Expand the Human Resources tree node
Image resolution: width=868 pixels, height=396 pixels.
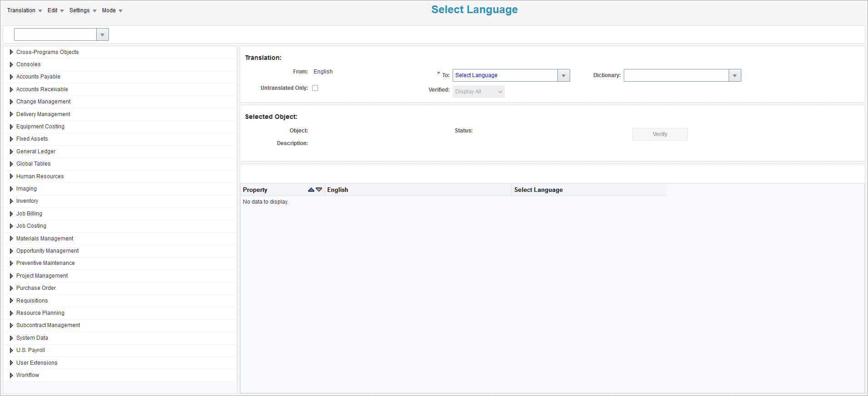(11, 176)
